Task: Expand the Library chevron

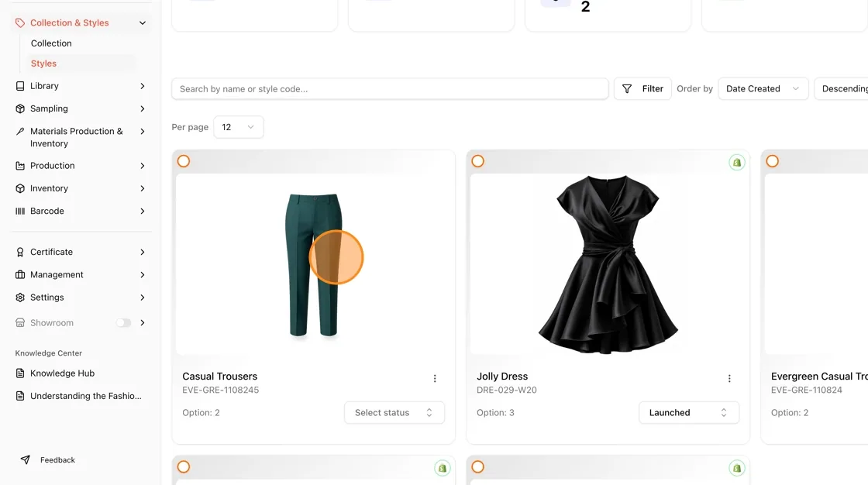Action: (143, 86)
